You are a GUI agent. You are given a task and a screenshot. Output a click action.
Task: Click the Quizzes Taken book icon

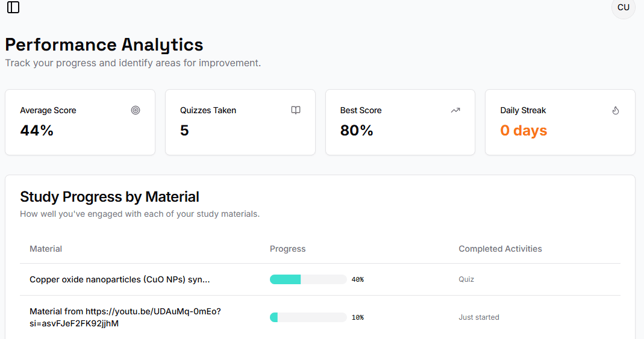pyautogui.click(x=296, y=110)
